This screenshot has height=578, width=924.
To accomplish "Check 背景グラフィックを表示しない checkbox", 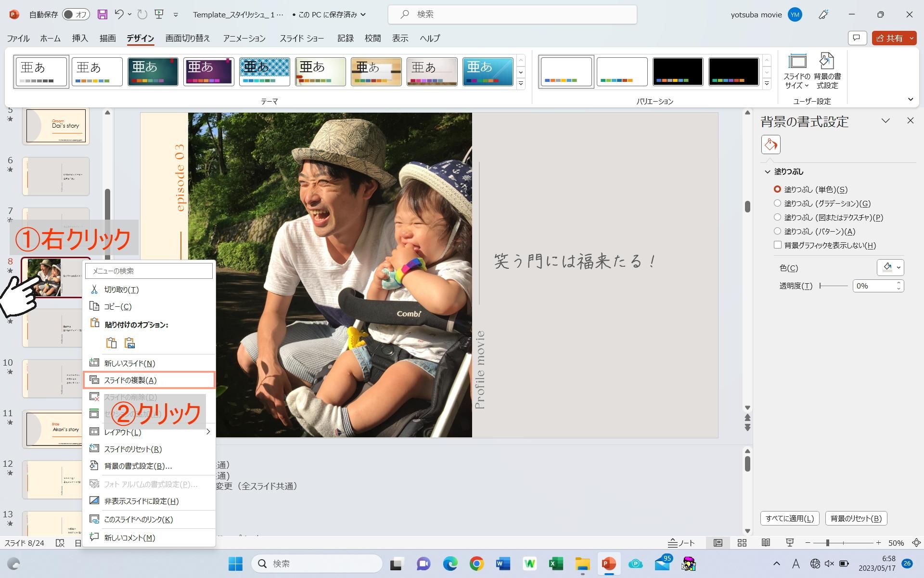I will point(777,245).
